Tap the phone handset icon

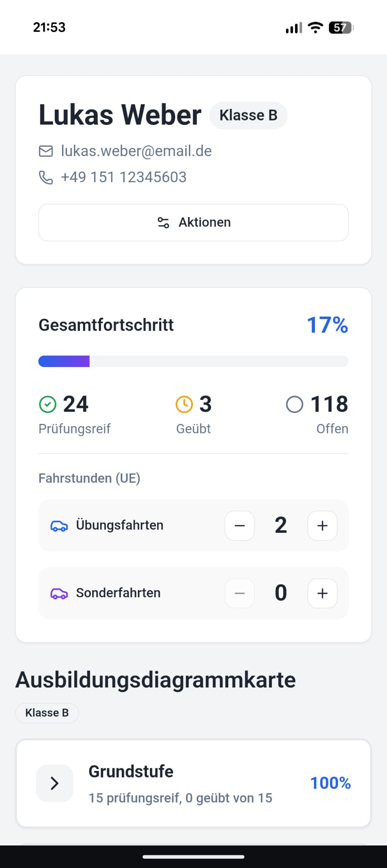click(x=46, y=178)
